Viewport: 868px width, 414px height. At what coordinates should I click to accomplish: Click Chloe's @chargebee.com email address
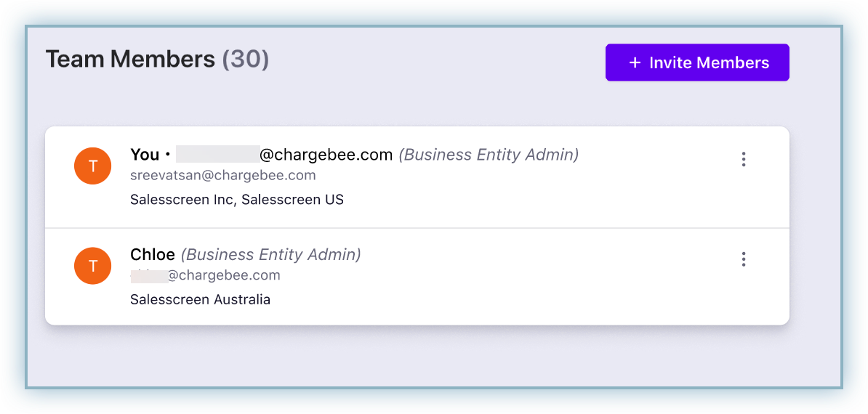[x=224, y=275]
